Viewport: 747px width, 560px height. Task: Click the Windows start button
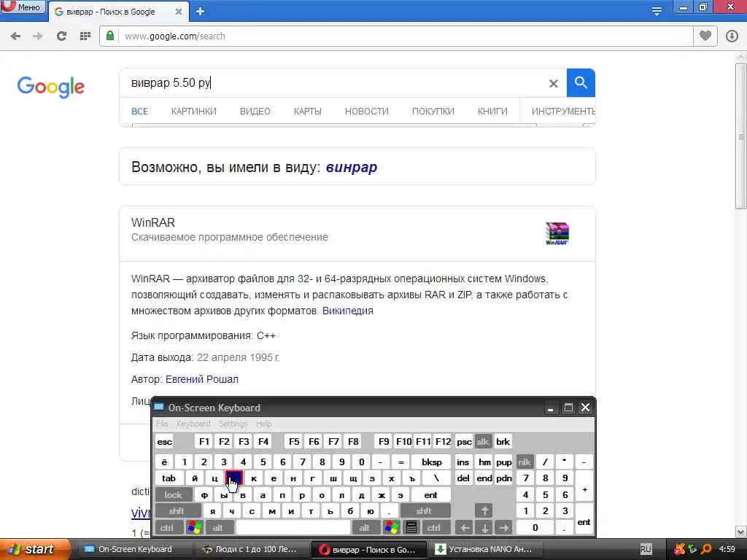[34, 550]
